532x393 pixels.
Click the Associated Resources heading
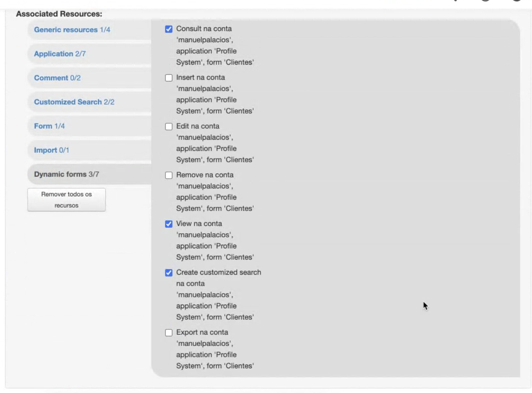click(x=59, y=14)
